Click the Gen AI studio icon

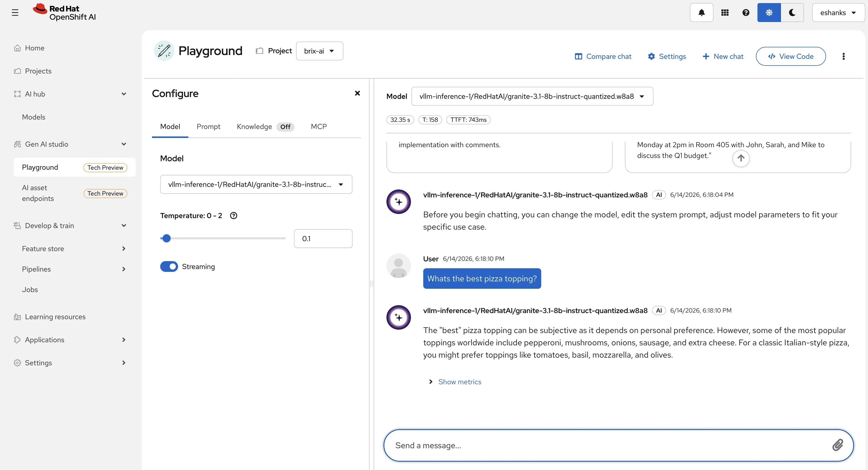click(17, 144)
